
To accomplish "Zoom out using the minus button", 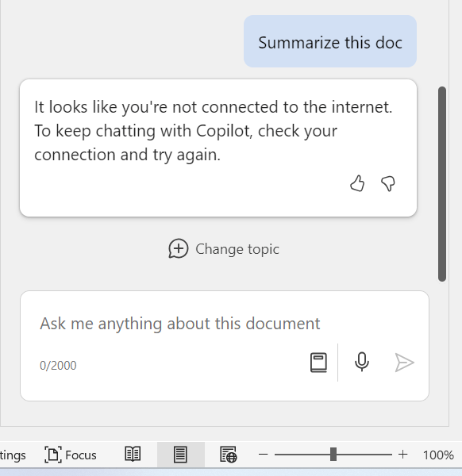I will [263, 455].
